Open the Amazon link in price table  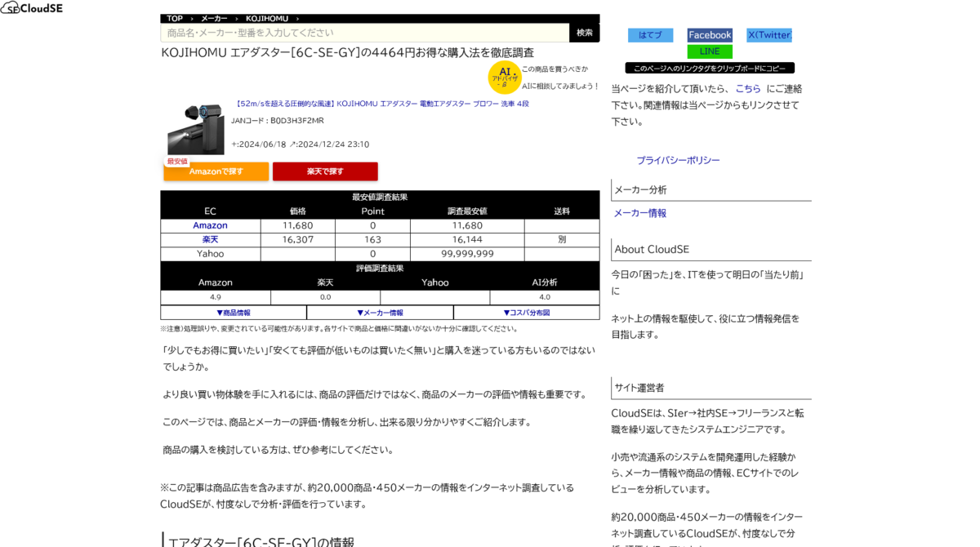click(x=211, y=225)
